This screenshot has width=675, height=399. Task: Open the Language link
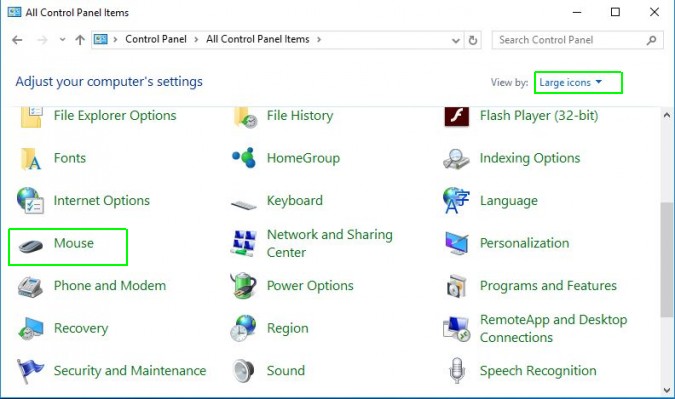(x=508, y=201)
